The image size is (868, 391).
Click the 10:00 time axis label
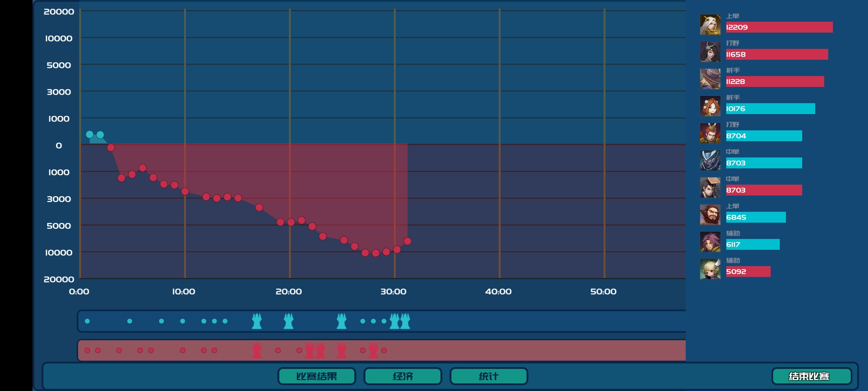(x=184, y=291)
